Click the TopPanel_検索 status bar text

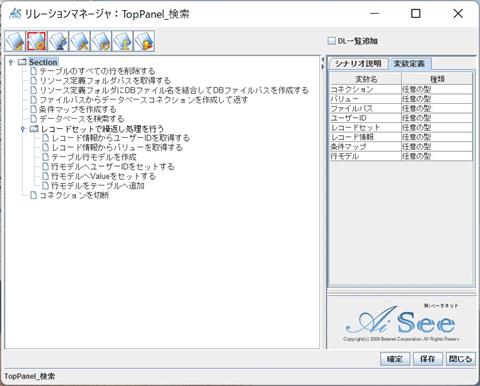[30, 376]
